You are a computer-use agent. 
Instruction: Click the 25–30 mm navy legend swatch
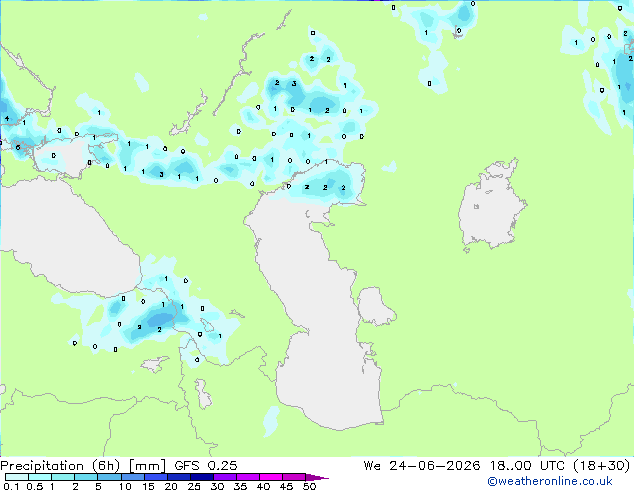pos(201,477)
